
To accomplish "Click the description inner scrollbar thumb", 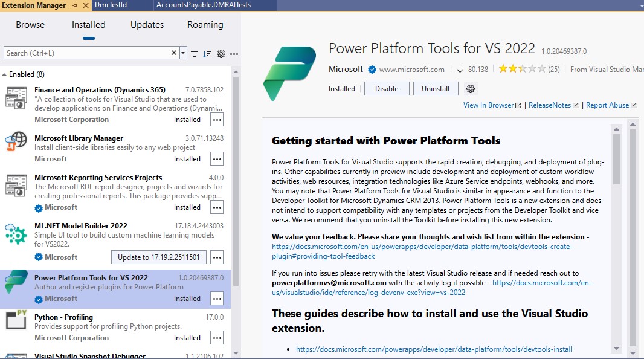I will 616,159.
